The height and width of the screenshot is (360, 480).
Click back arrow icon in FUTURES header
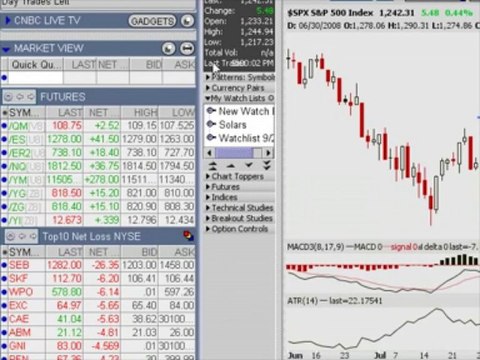(20, 97)
